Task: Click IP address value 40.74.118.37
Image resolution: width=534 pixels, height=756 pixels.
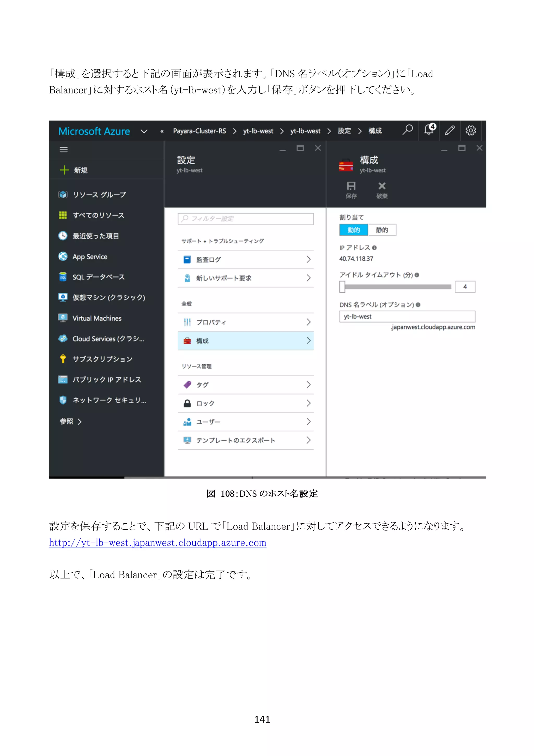Action: point(356,259)
